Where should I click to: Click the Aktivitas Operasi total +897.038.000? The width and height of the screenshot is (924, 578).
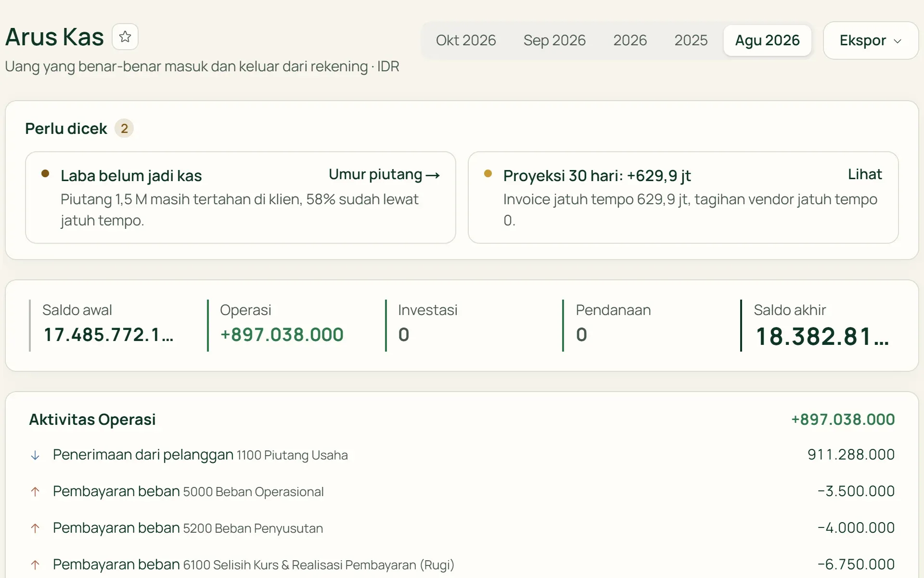coord(843,420)
